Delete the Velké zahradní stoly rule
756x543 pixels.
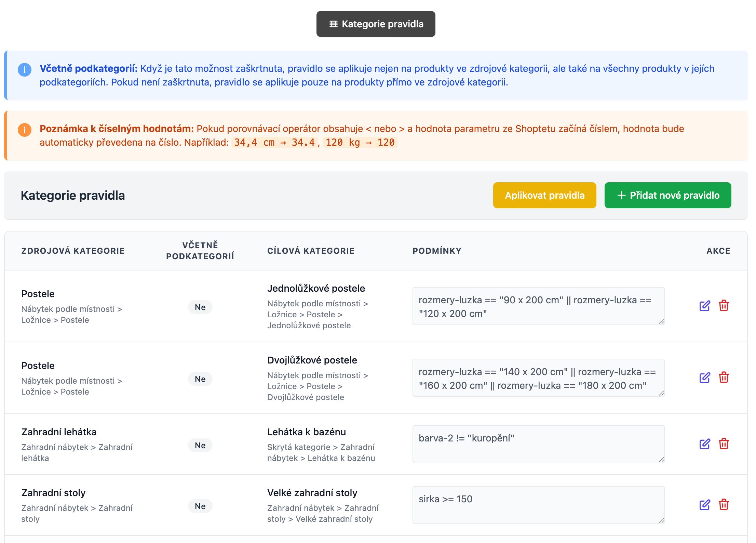point(724,505)
